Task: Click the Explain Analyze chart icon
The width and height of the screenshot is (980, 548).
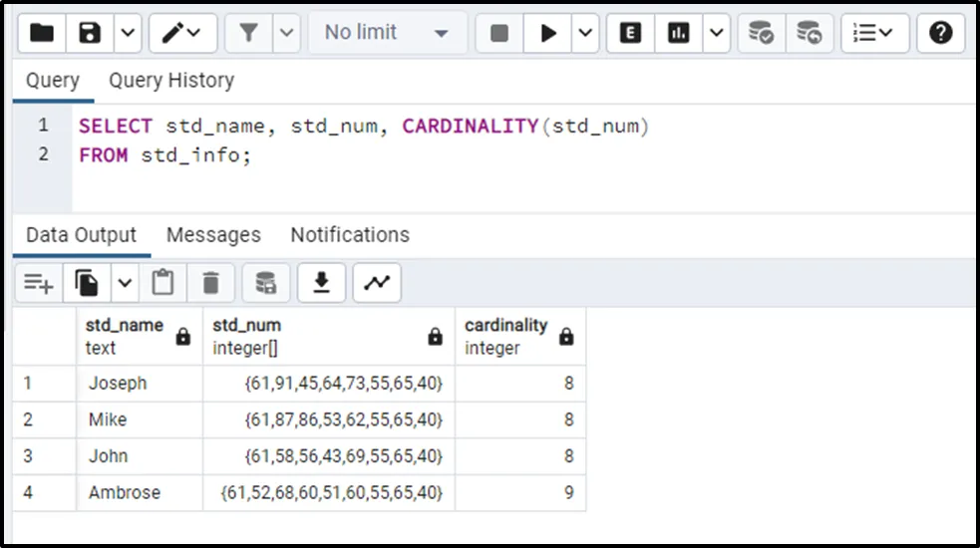Action: tap(679, 34)
